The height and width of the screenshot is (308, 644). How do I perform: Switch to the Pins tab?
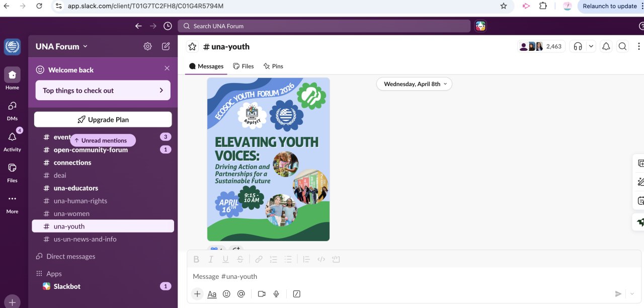click(x=273, y=66)
